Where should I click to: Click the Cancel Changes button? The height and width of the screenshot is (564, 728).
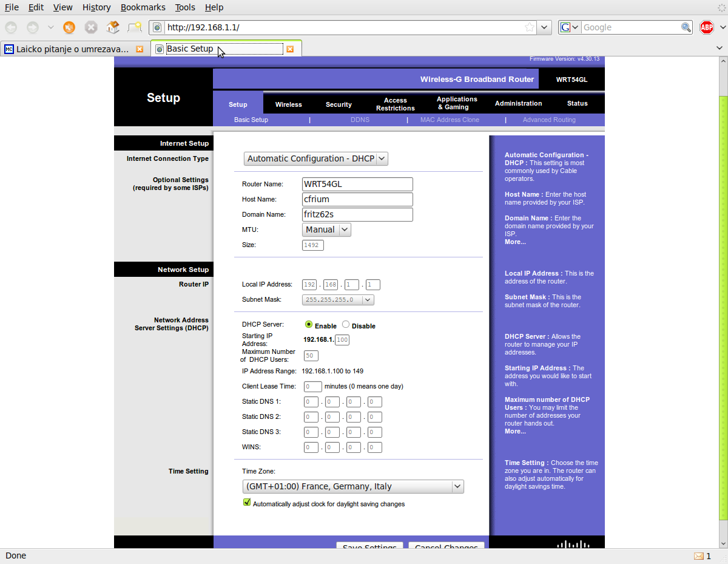[x=447, y=546]
